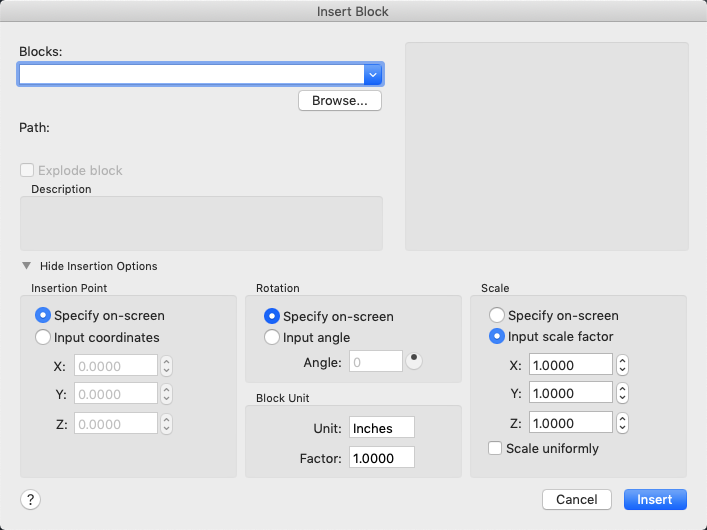The height and width of the screenshot is (530, 707).
Task: Collapse Hide Insertion Options triangle
Action: pyautogui.click(x=25, y=266)
